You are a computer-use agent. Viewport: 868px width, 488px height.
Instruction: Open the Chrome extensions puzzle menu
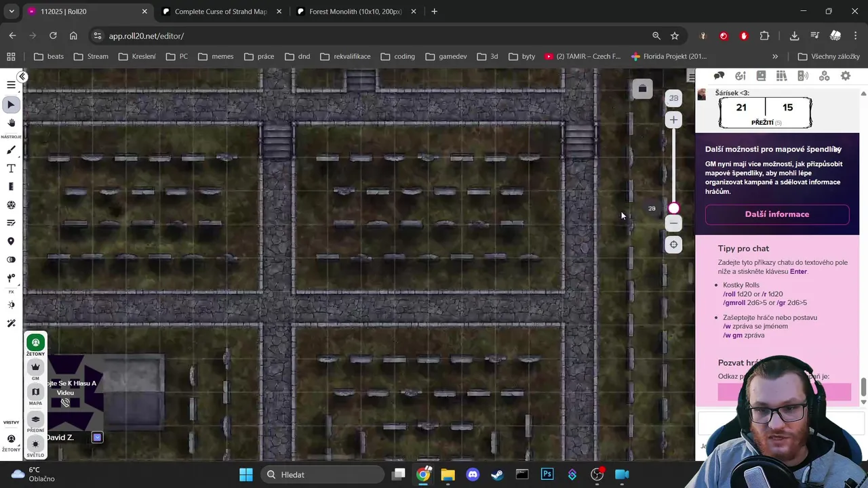pos(765,36)
